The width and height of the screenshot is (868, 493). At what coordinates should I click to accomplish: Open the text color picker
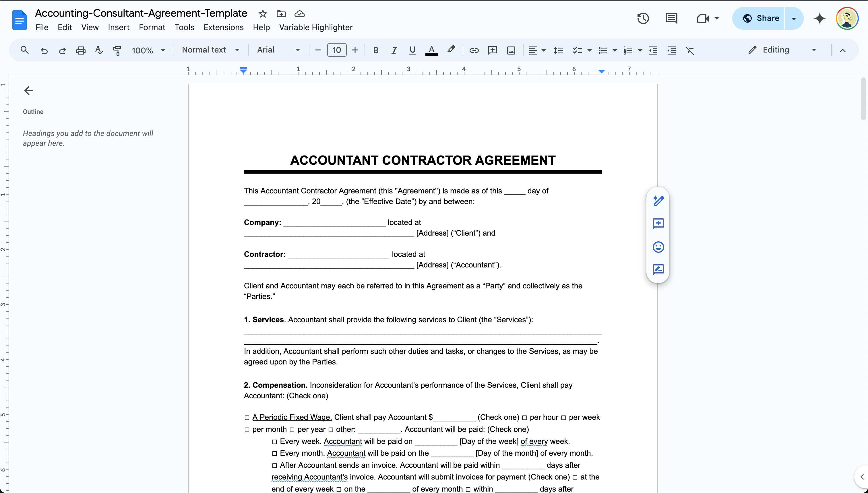[x=431, y=50]
